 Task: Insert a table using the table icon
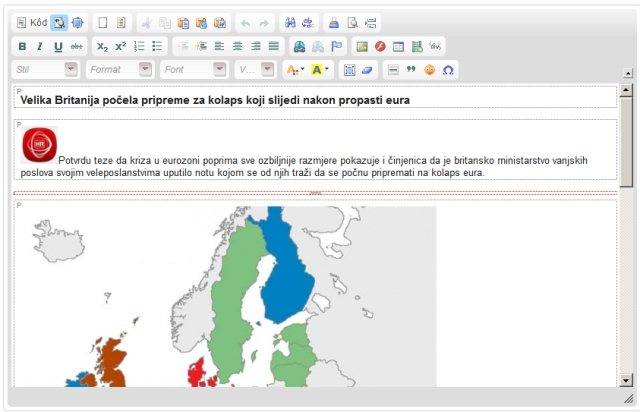tap(399, 46)
